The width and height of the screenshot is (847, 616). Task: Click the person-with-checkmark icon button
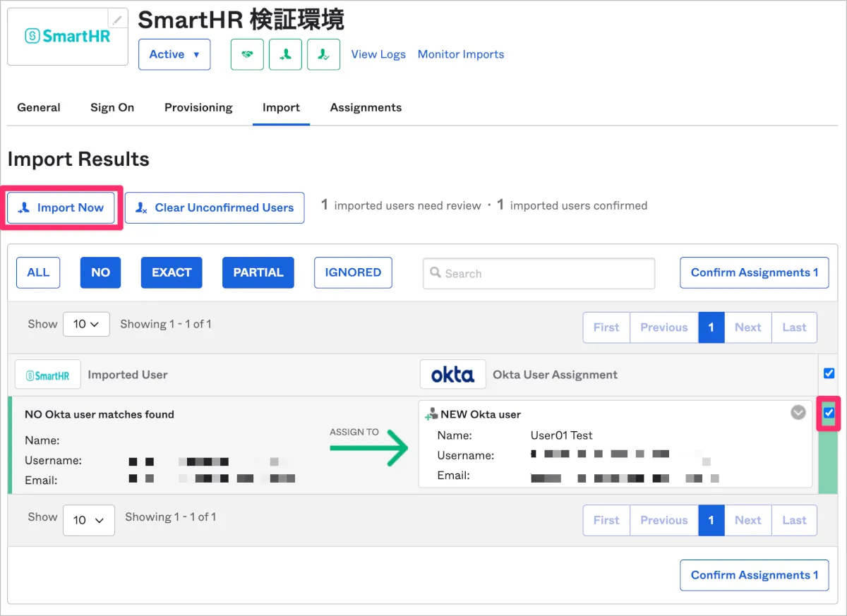coord(323,54)
